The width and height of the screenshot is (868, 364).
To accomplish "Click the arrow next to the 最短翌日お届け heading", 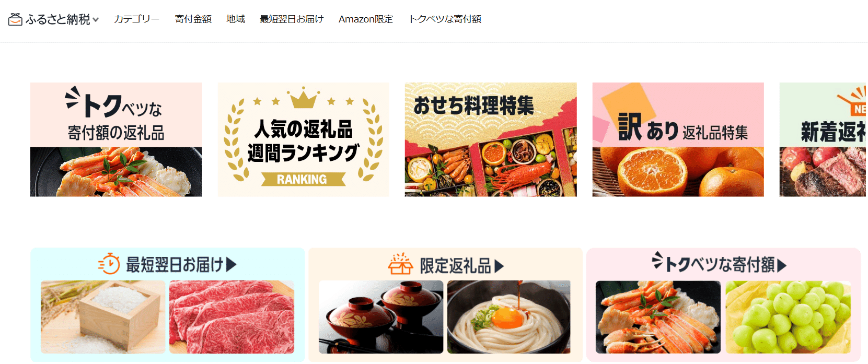I will pyautogui.click(x=231, y=265).
